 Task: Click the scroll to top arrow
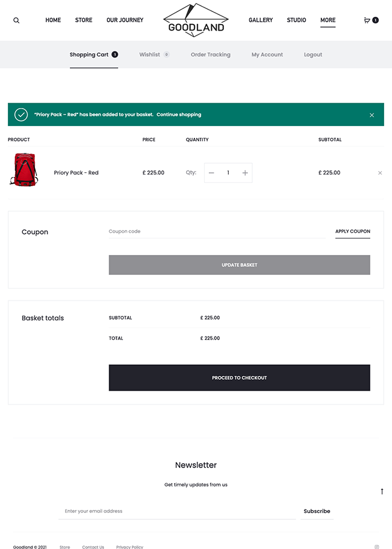pos(382,491)
